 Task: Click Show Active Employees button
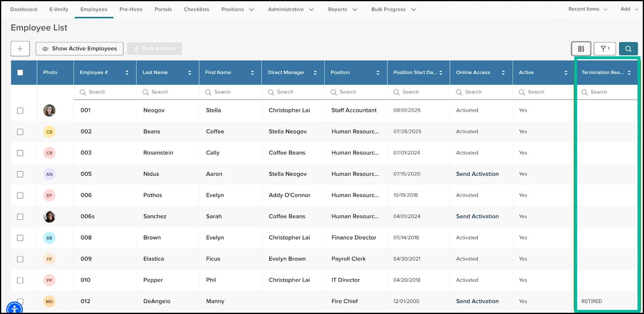pyautogui.click(x=79, y=49)
